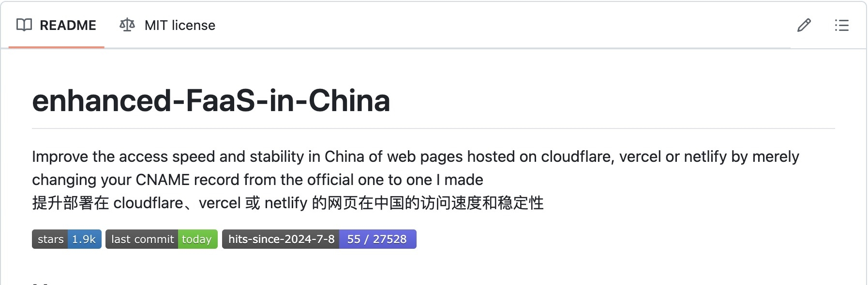This screenshot has height=285, width=868.
Task: Click the scales icon beside MIT license
Action: 127,25
